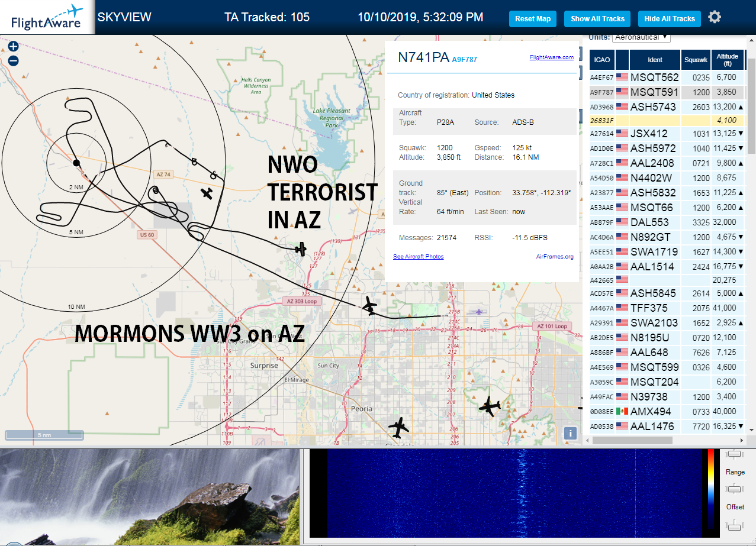756x546 pixels.
Task: Select the AAL2408 row
Action: pos(667,163)
